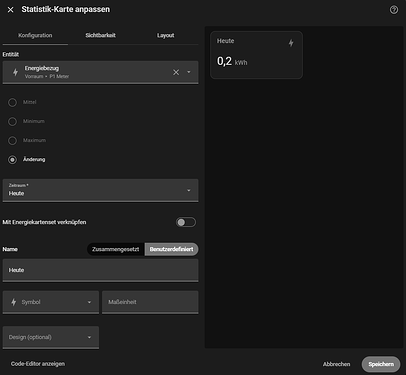Screen dimensions: 406x375
Task: Select the Maximum radio option
Action: pyautogui.click(x=12, y=140)
